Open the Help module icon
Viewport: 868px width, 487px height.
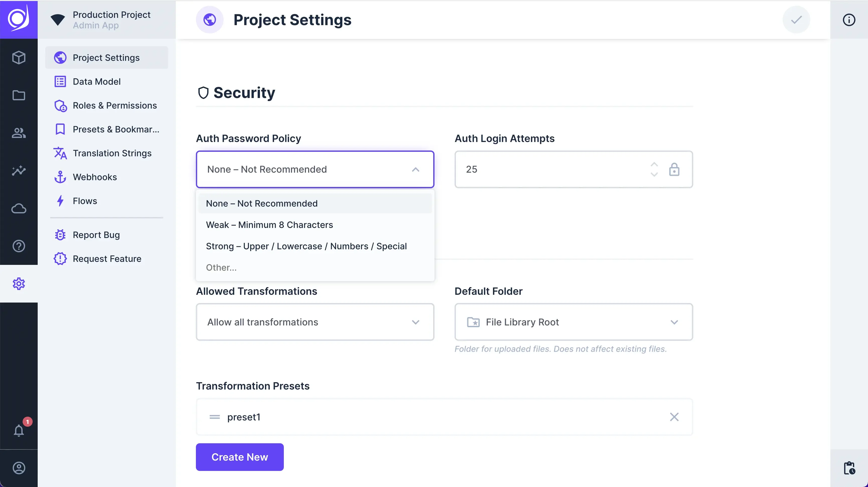[19, 246]
